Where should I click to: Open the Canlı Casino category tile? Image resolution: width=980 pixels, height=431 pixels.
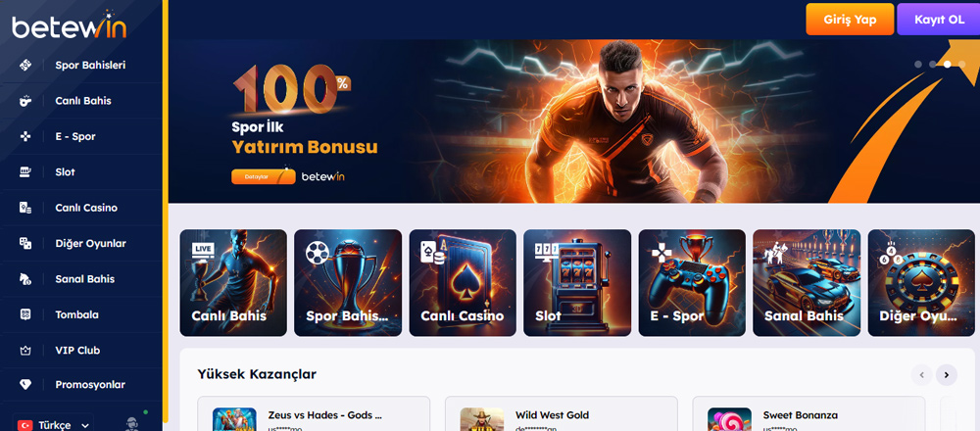click(x=463, y=283)
